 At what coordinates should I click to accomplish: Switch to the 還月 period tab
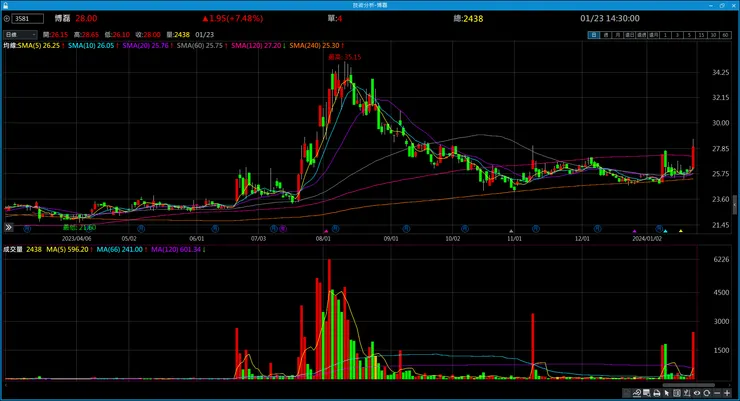654,35
